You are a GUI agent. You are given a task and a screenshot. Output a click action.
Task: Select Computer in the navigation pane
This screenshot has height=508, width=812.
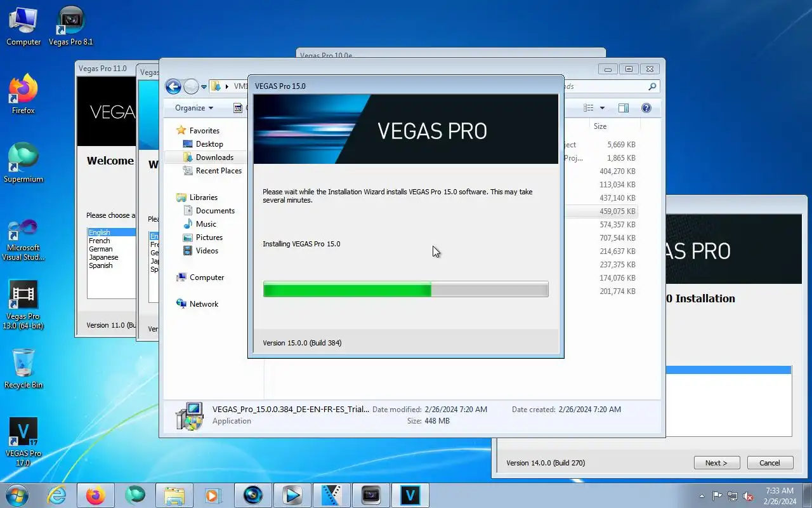207,277
